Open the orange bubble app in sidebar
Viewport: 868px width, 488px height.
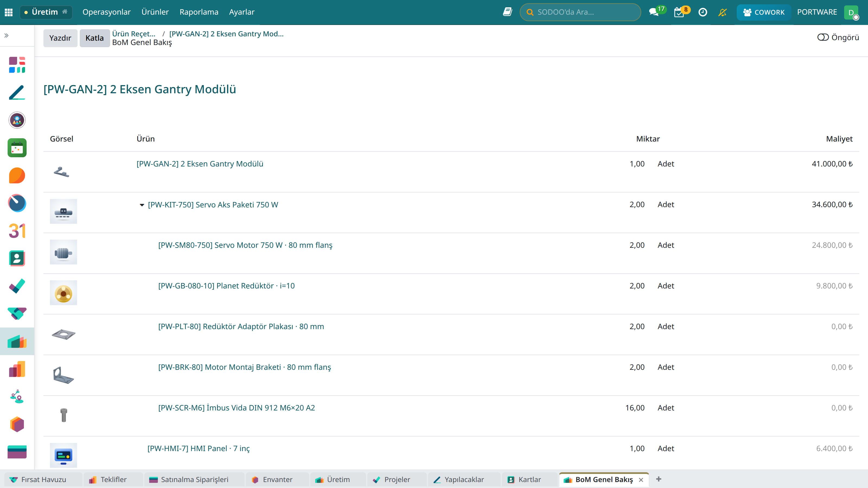tap(17, 175)
